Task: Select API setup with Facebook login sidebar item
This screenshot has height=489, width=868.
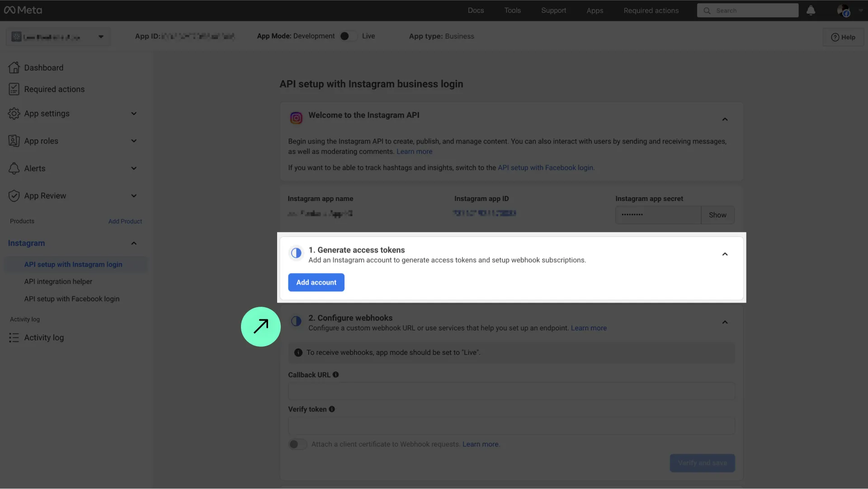Action: pos(72,299)
